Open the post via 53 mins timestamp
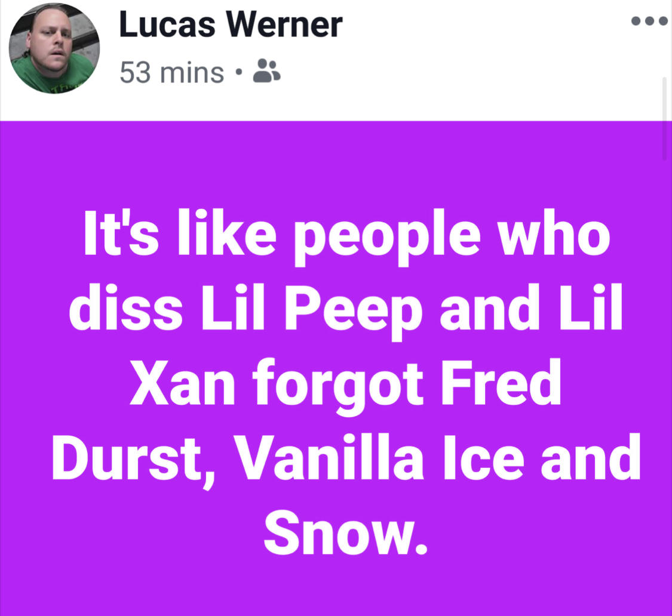The width and height of the screenshot is (672, 616). [172, 72]
